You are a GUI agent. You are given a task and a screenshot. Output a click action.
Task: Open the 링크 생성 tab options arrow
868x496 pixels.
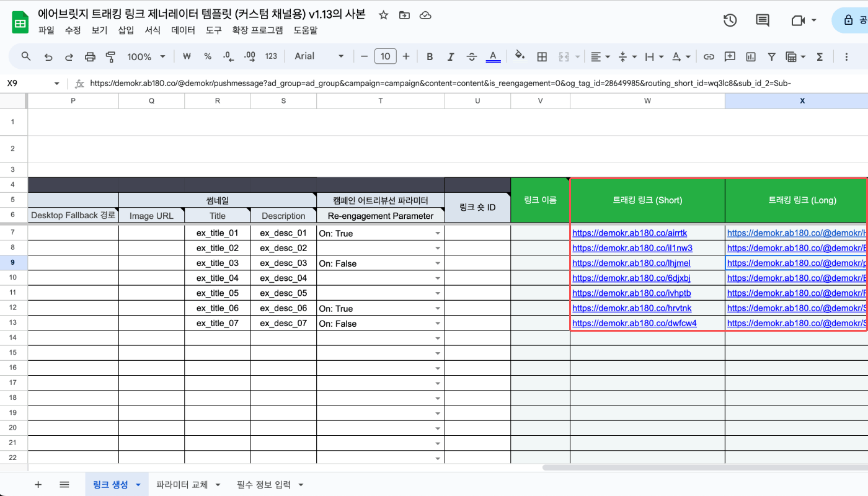click(138, 485)
